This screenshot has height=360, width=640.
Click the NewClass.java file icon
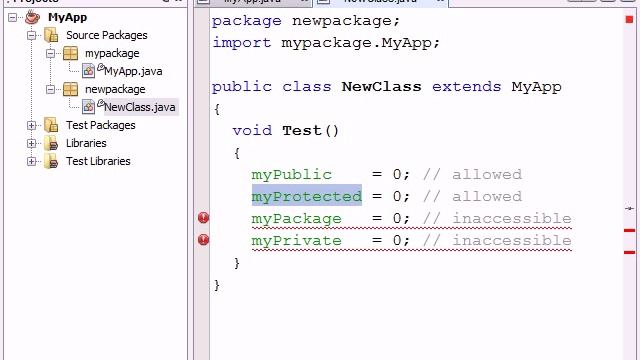click(89, 107)
